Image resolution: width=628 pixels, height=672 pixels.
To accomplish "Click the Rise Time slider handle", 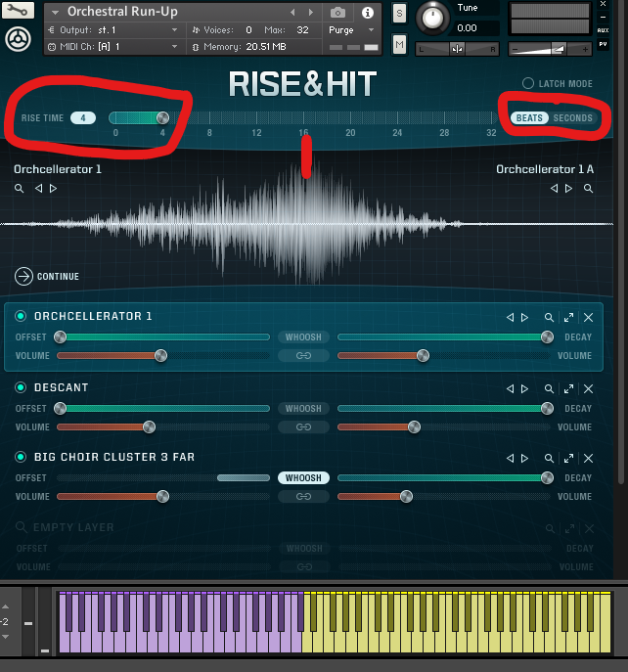I will [162, 117].
